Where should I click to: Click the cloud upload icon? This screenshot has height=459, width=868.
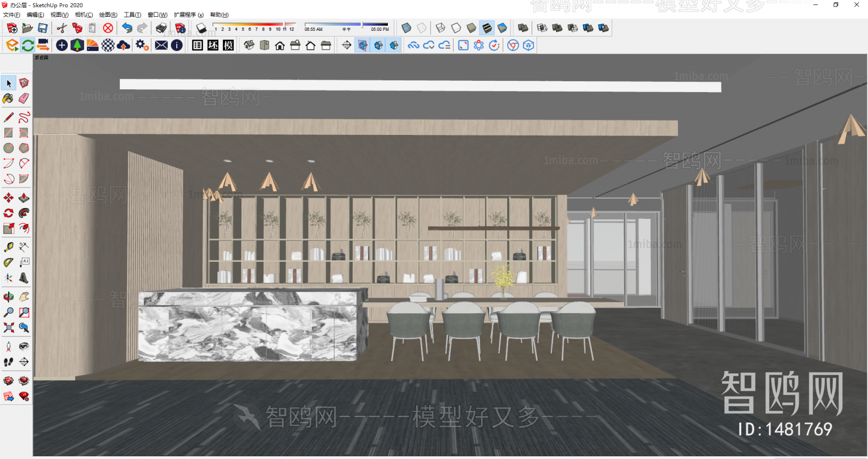[x=124, y=46]
